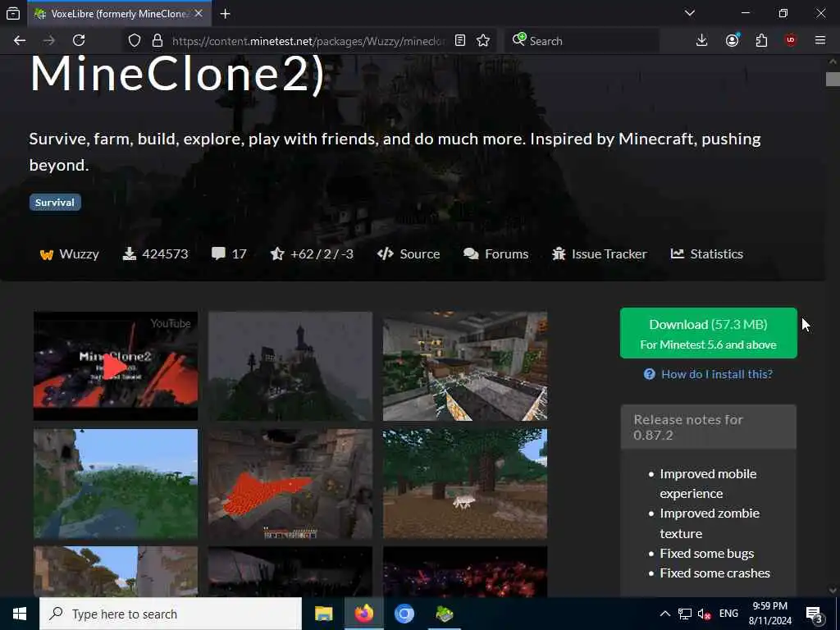840x630 pixels.
Task: Open the Firefox account icon
Action: (732, 41)
